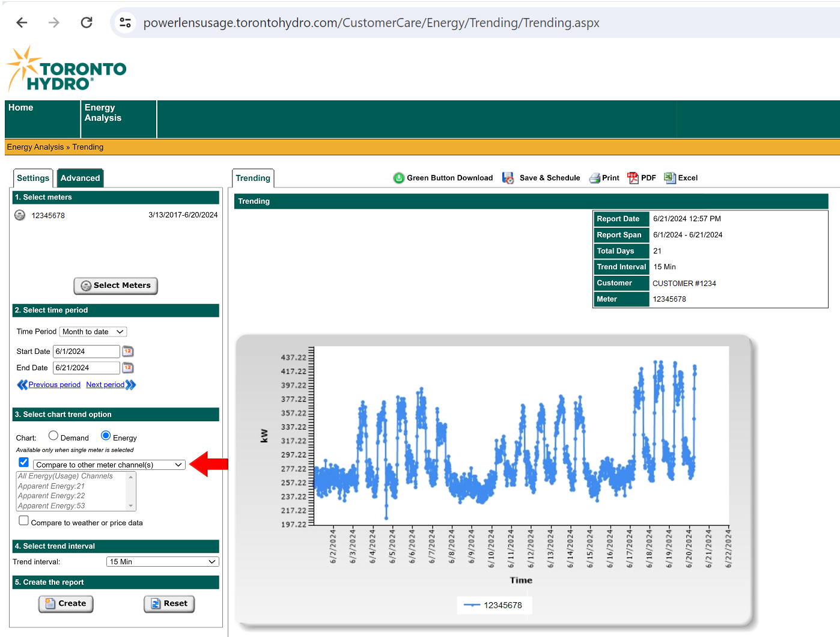Viewport: 840px width, 637px height.
Task: Click the Save & Schedule icon
Action: pyautogui.click(x=508, y=178)
